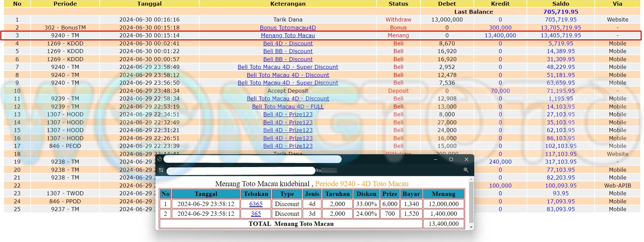Open Beli Toto Macau 4D - Discount at 22:58:34
The height and width of the screenshot is (242, 644).
288,99
